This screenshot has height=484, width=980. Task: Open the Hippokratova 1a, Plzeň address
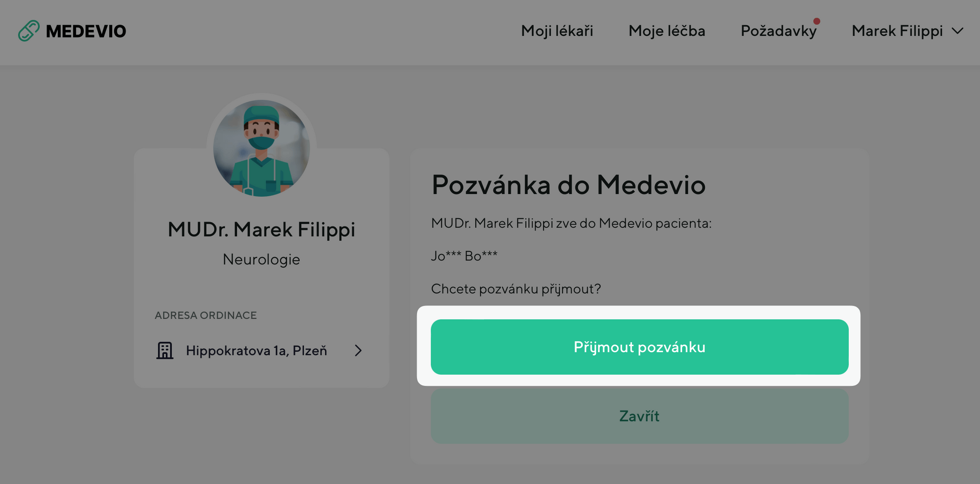pos(256,351)
